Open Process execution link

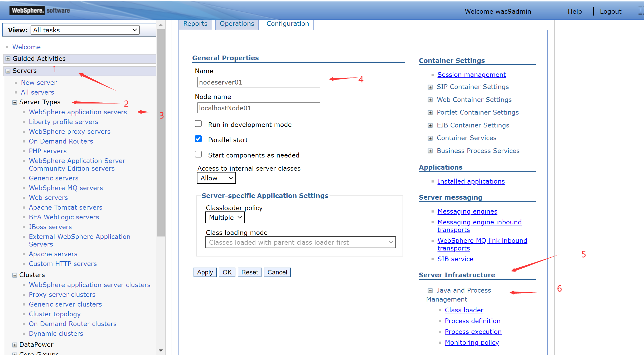click(473, 332)
